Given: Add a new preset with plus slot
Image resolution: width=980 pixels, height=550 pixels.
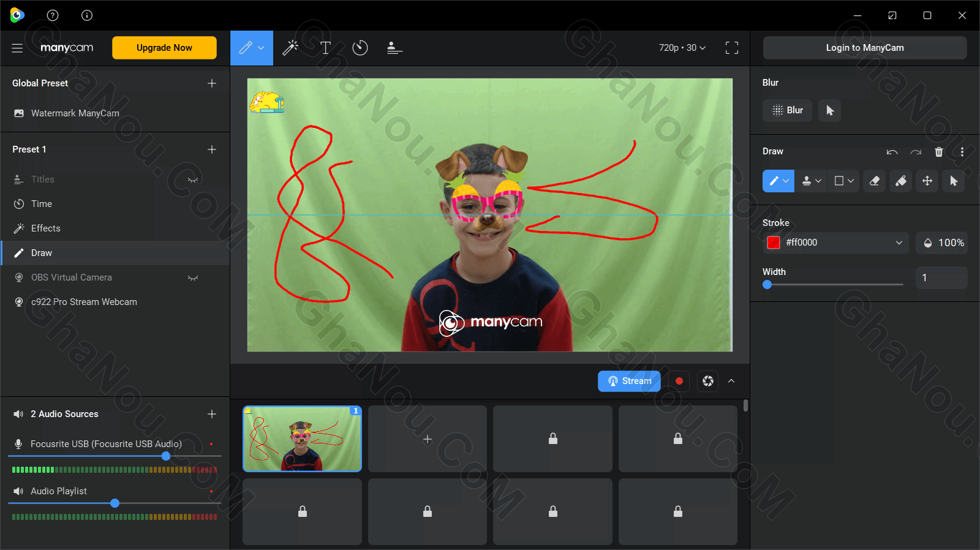Looking at the screenshot, I should tap(428, 439).
